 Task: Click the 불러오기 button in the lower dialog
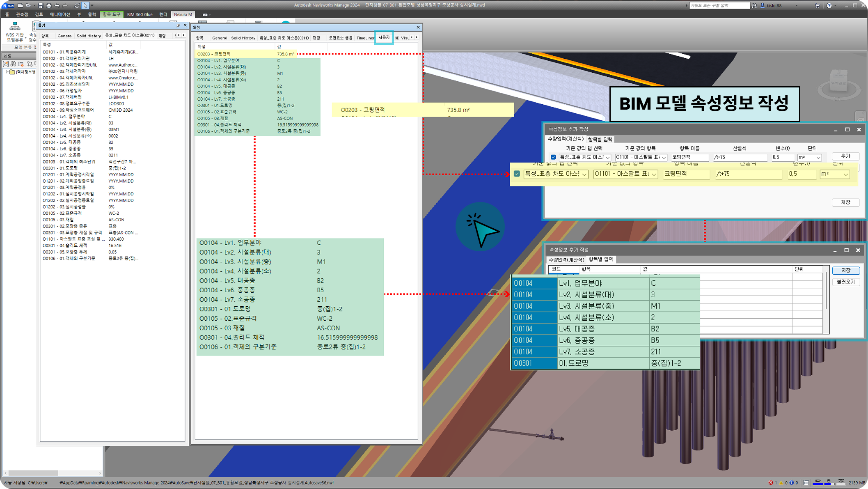846,282
